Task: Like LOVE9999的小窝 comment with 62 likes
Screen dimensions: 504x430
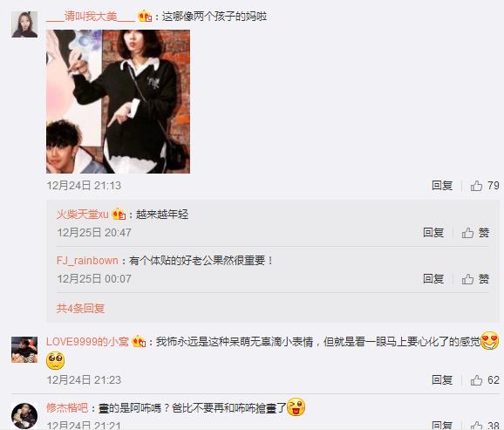Action: pos(485,380)
